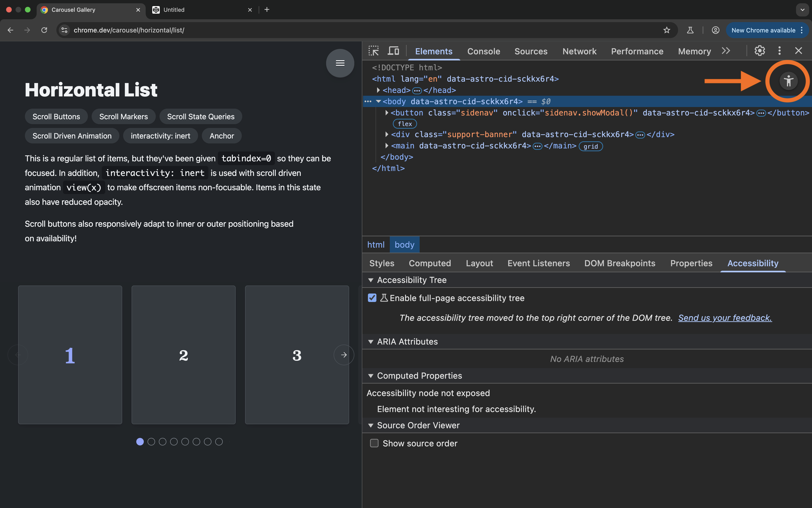Open DevTools three-dot customize menu
Viewport: 812px width, 508px height.
[x=779, y=51]
